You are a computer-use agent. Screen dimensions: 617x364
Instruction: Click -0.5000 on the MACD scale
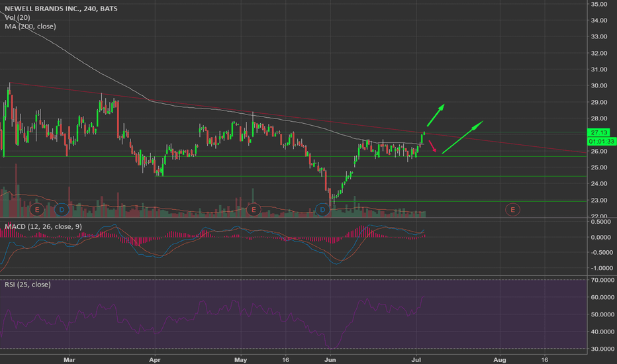[602, 253]
